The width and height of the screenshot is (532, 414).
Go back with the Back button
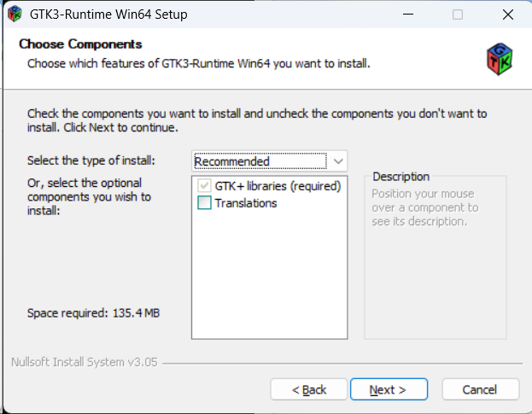(309, 389)
